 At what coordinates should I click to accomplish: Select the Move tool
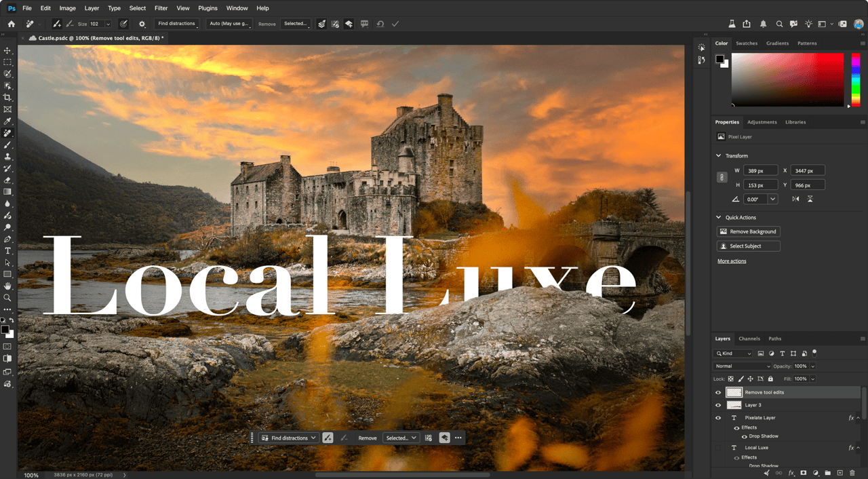[x=7, y=51]
